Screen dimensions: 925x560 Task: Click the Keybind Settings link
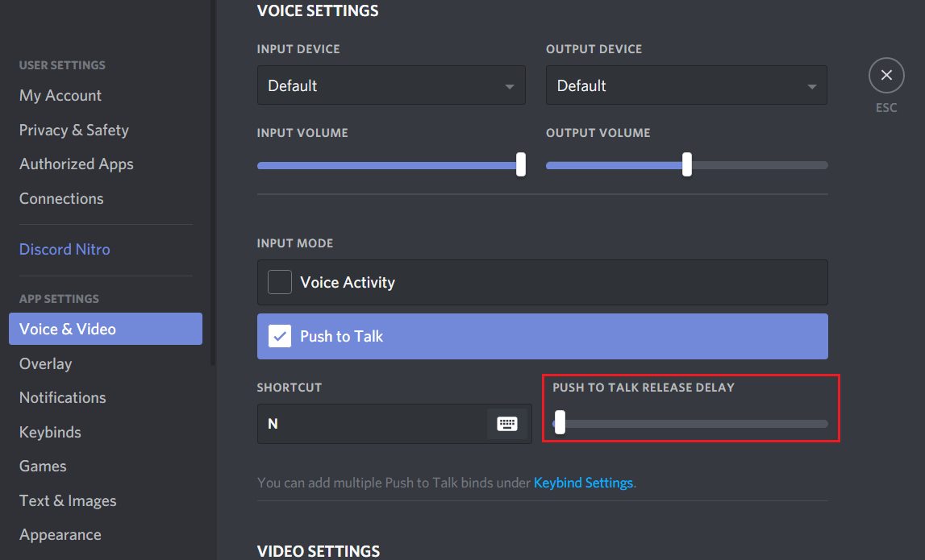point(583,482)
